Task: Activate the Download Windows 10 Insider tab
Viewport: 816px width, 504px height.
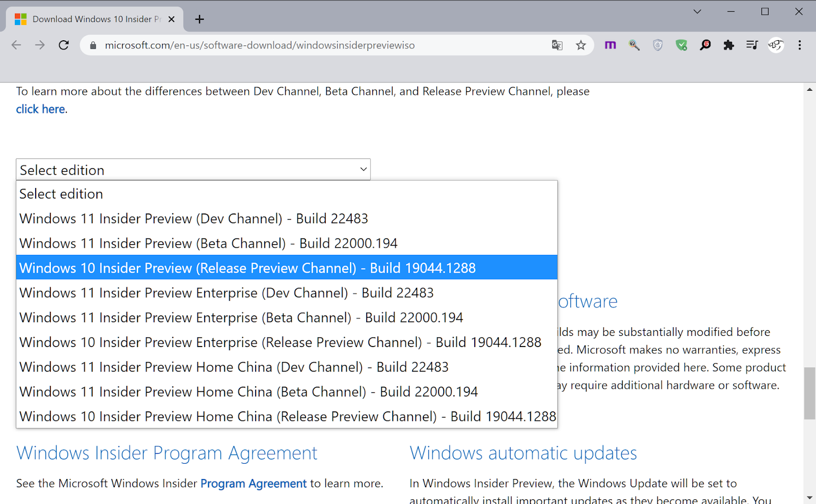Action: point(95,19)
